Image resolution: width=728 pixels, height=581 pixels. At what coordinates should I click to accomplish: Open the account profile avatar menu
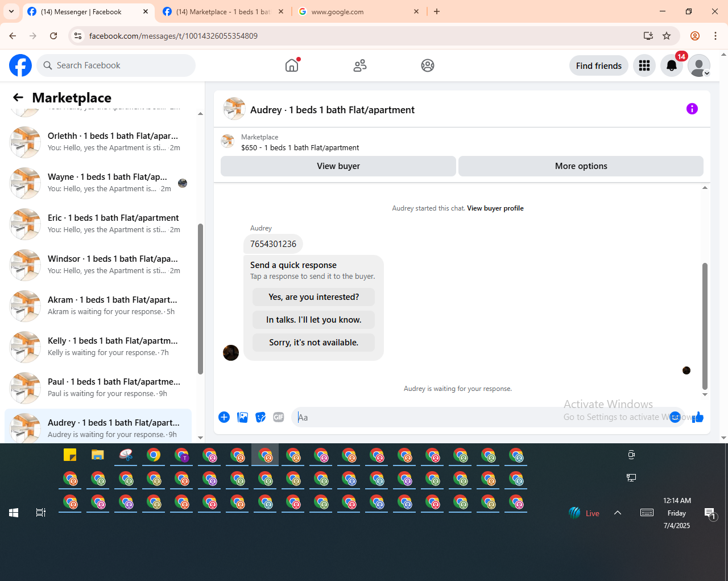tap(699, 65)
